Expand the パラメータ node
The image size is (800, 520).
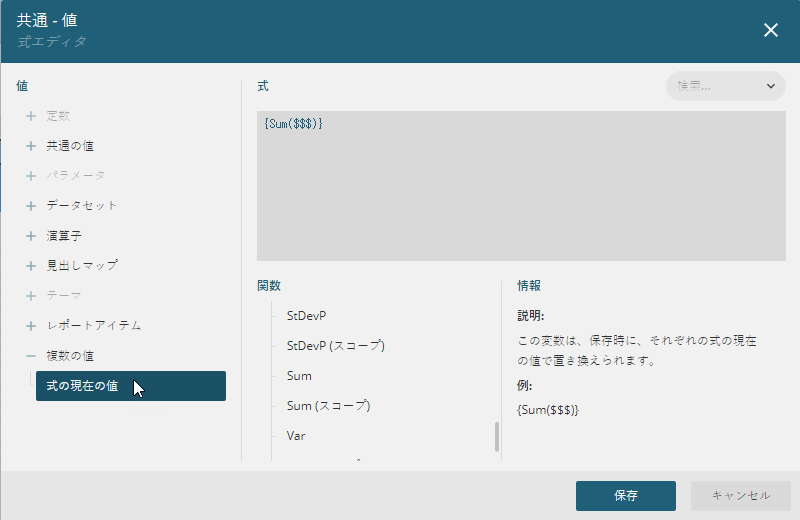pyautogui.click(x=31, y=176)
